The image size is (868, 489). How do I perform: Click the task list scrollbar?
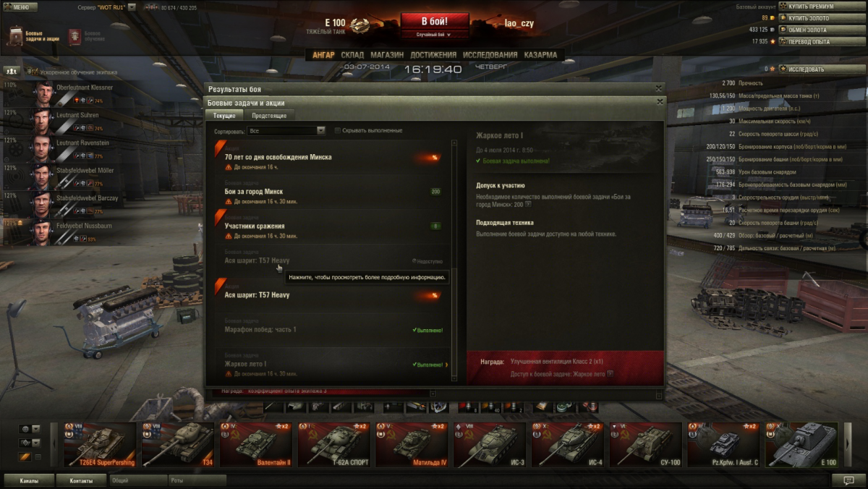click(454, 262)
